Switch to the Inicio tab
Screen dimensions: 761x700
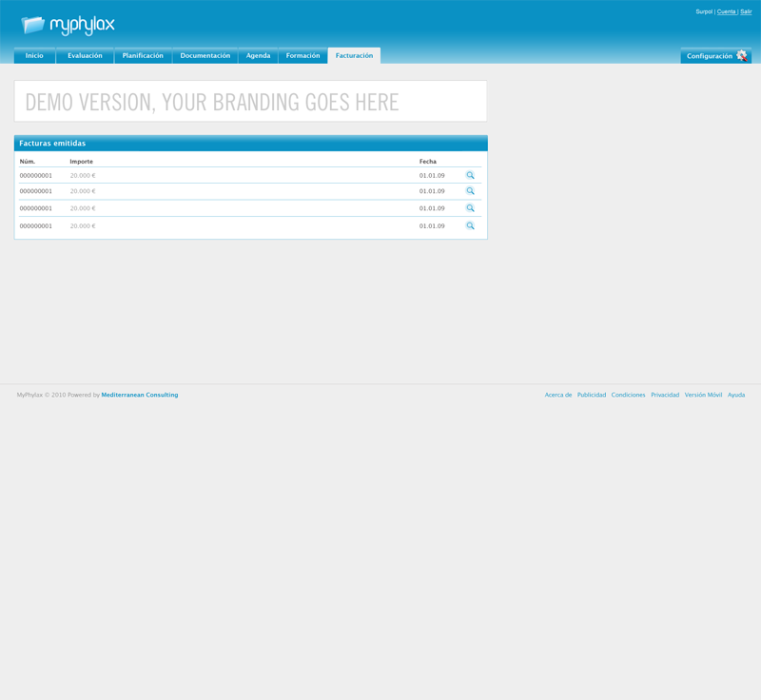34,56
